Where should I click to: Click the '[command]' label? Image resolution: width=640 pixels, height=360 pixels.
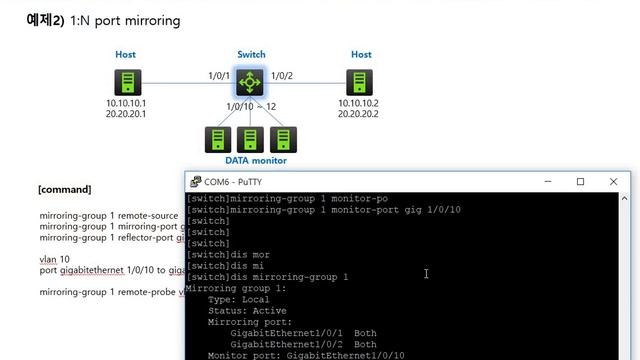tap(64, 190)
